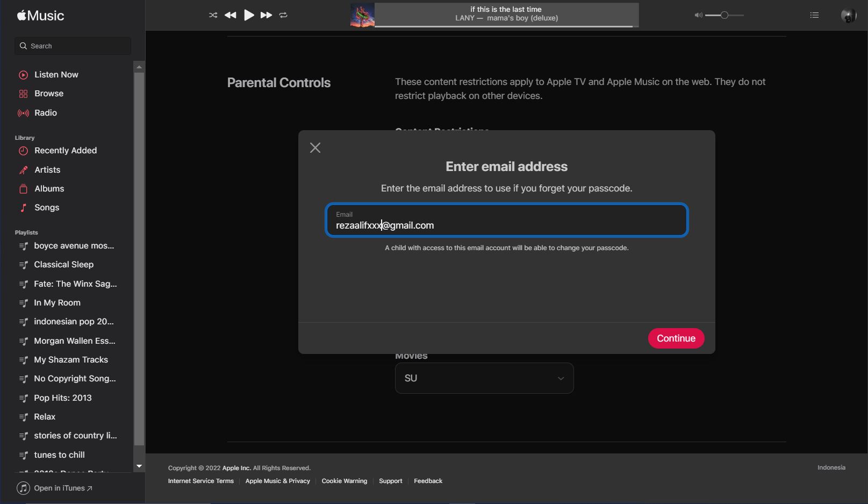Skip to previous track
Image resolution: width=868 pixels, height=504 pixels.
pos(230,15)
